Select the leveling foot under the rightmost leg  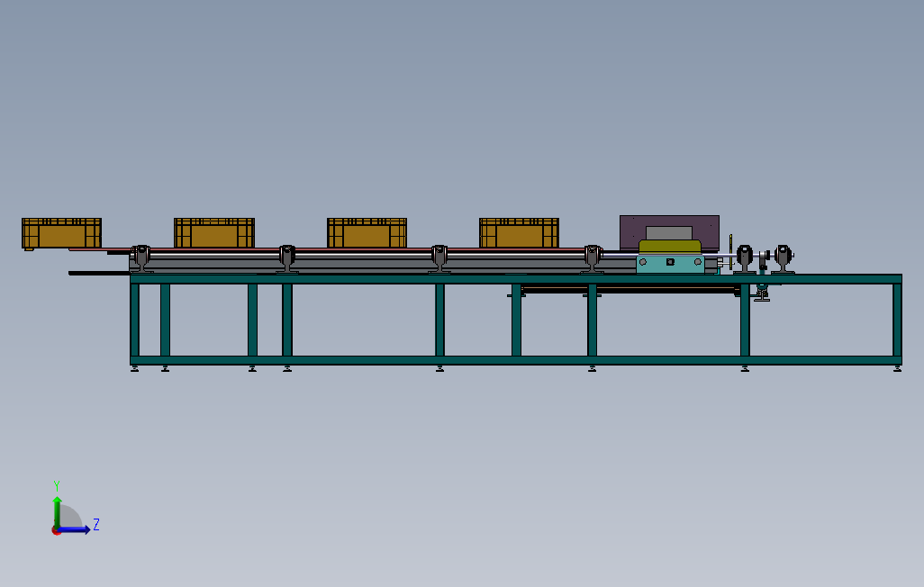(897, 369)
